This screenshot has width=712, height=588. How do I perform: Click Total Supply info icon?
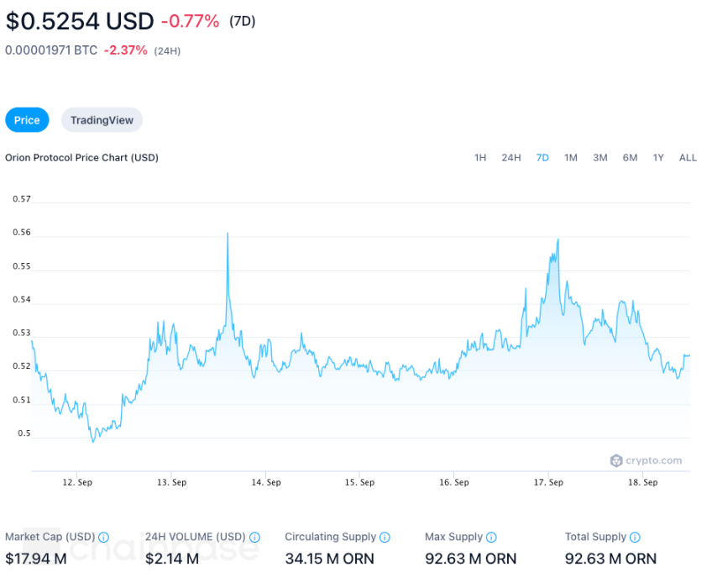[x=636, y=538]
